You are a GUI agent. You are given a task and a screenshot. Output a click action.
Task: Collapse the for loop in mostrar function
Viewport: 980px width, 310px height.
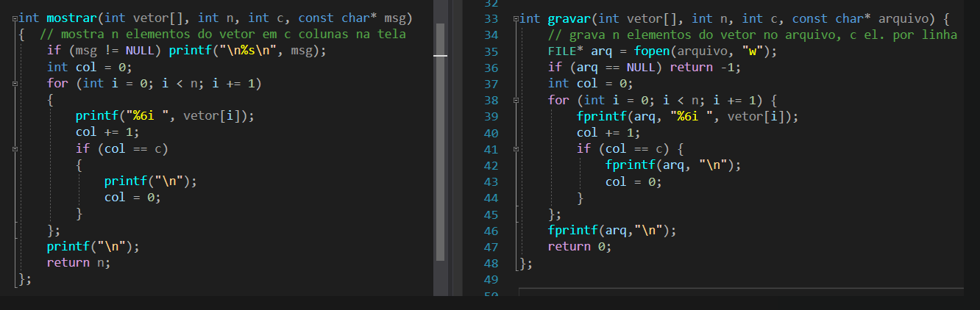click(x=15, y=84)
